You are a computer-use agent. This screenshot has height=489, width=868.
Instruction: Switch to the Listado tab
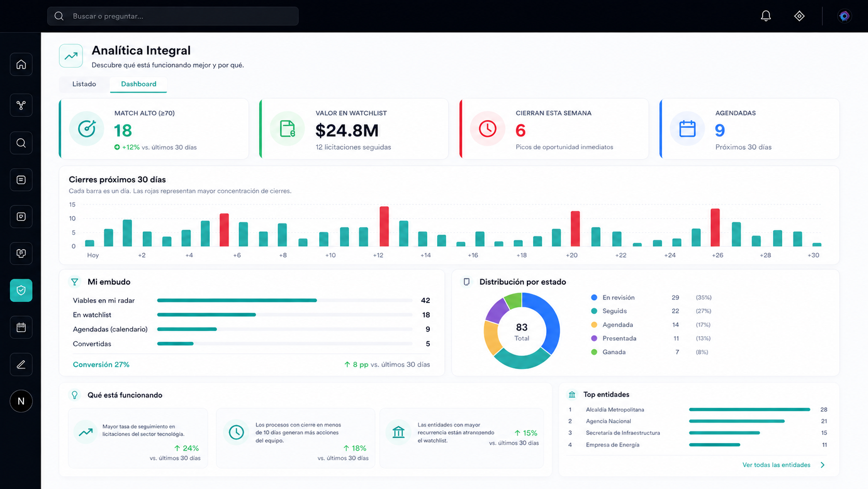click(x=84, y=84)
